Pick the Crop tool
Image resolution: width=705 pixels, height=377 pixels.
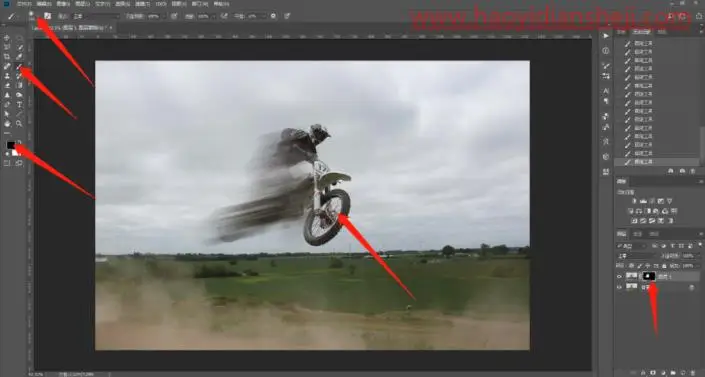coord(7,57)
